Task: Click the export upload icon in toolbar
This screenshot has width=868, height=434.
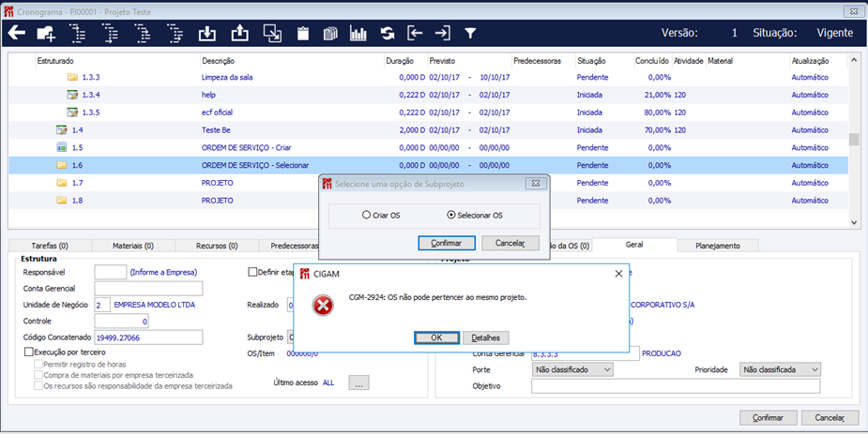Action: click(239, 33)
